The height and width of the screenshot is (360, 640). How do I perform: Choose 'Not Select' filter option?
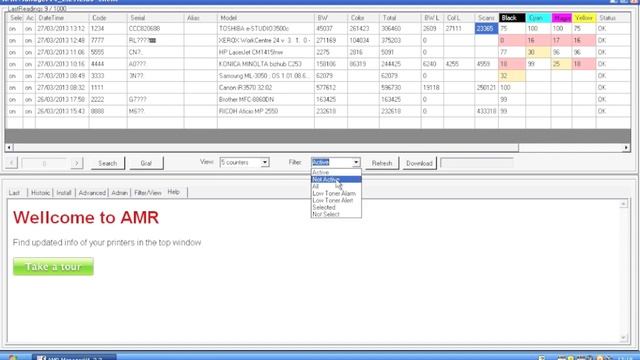pyautogui.click(x=336, y=214)
